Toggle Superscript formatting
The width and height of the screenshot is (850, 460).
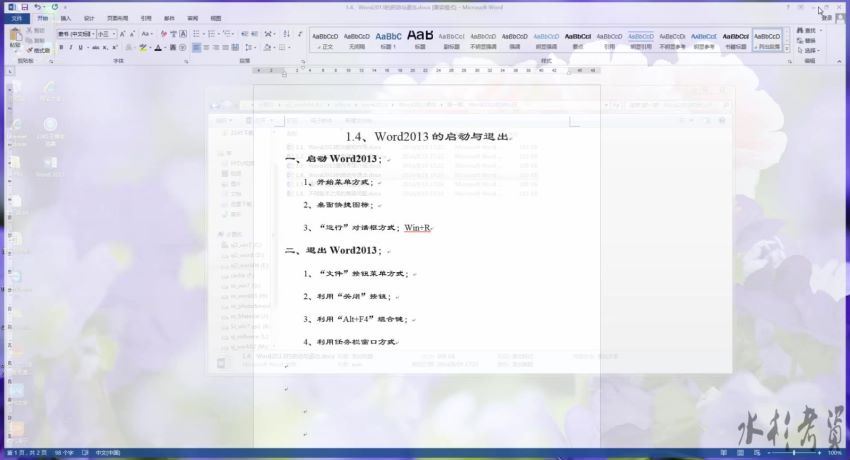pos(115,48)
